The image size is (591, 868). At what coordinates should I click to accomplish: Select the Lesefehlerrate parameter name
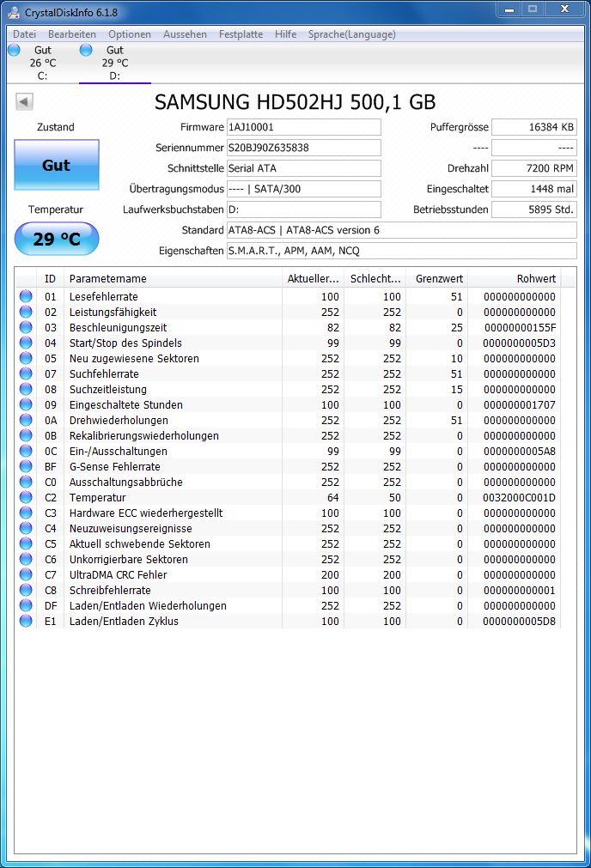[104, 297]
